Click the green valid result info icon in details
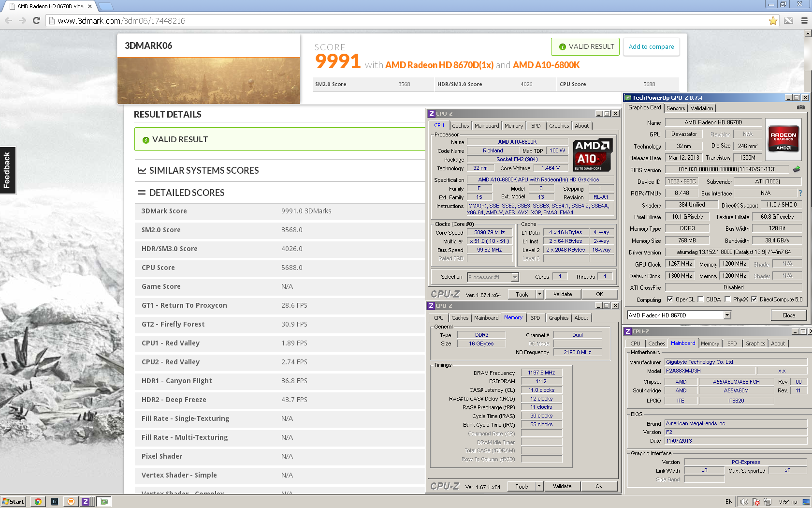 click(x=145, y=140)
